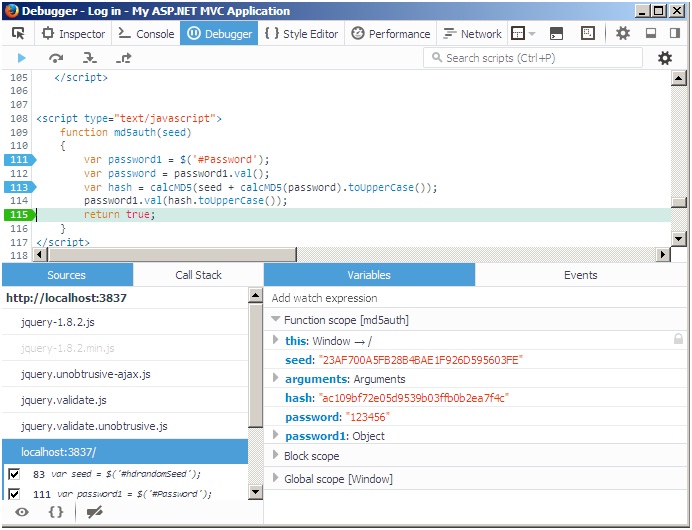Select the Debugger tab
This screenshot has width=692, height=530.
click(219, 34)
